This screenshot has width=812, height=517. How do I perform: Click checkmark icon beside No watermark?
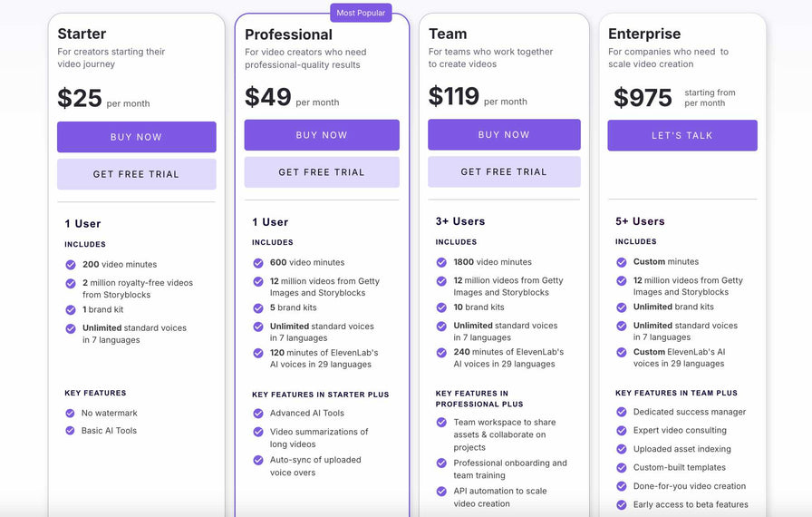point(71,413)
